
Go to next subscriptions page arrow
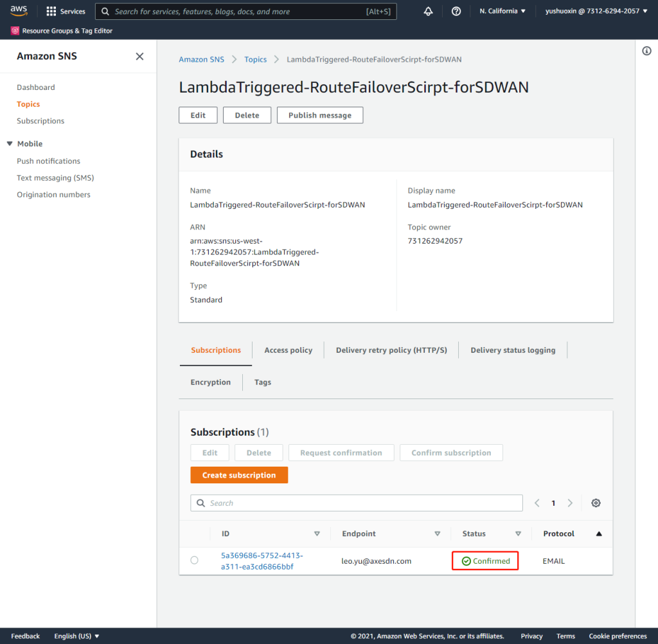[569, 503]
